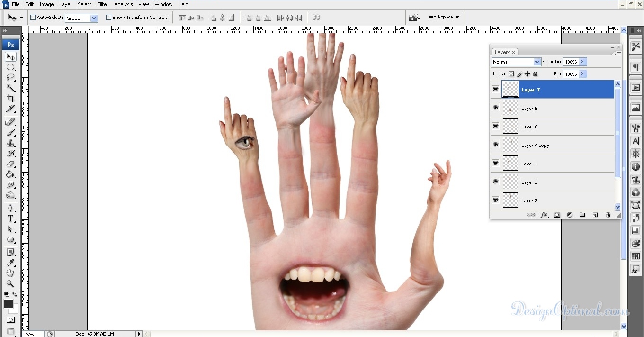
Task: Select the Healing Brush tool
Action: click(10, 122)
